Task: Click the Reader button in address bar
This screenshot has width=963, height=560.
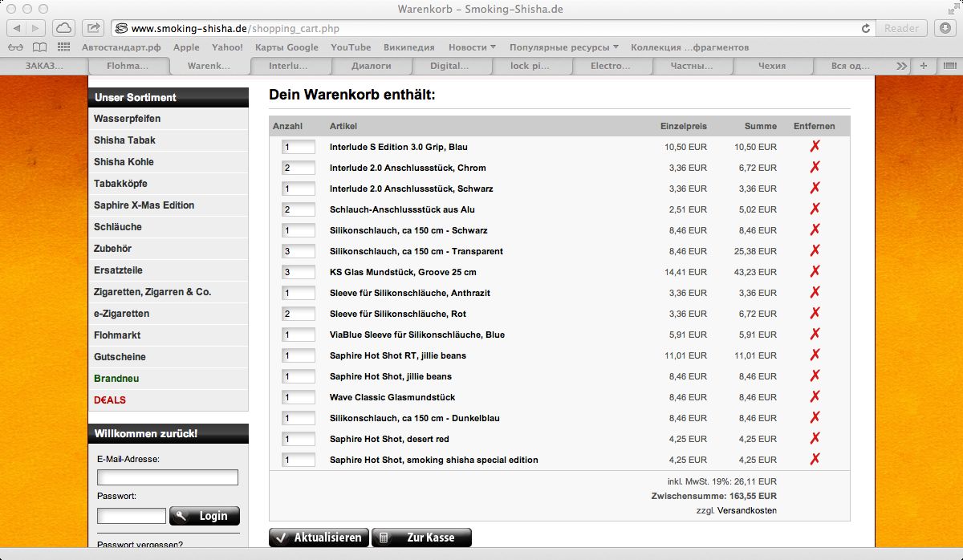Action: (901, 28)
